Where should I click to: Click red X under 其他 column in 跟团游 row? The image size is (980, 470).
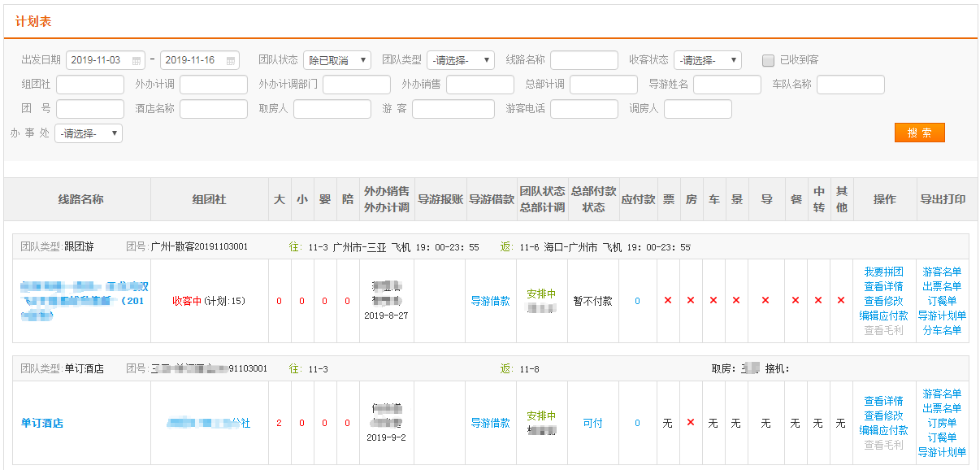pos(841,301)
